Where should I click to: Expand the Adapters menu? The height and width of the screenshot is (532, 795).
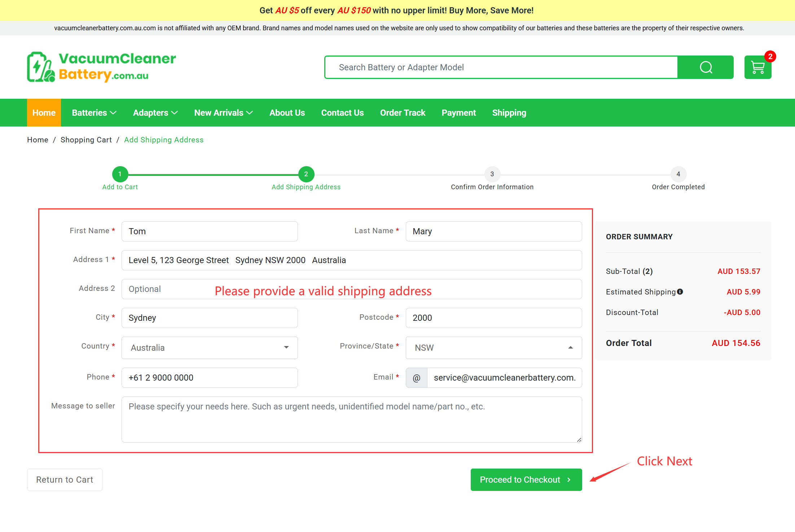[x=155, y=113]
